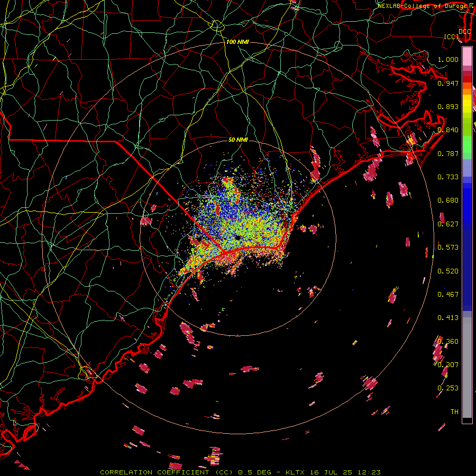Screen dimensions: 476x476
Task: Select the 0.573 scale value
Action: pos(448,248)
